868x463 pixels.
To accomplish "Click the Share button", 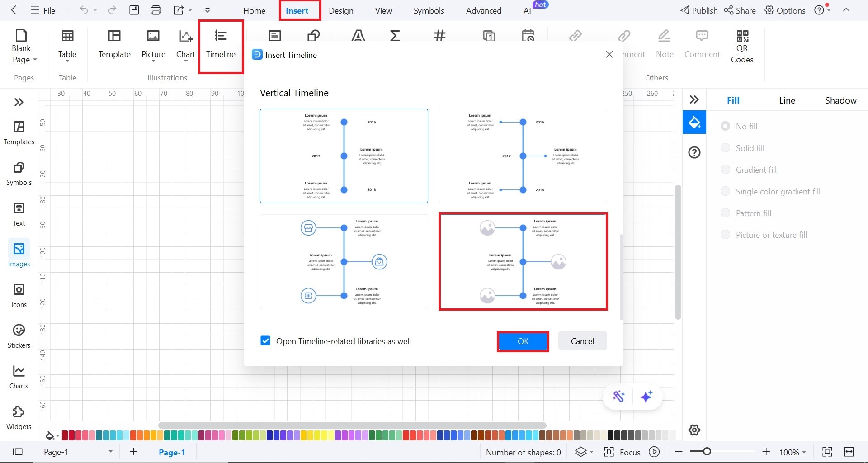I will click(740, 10).
